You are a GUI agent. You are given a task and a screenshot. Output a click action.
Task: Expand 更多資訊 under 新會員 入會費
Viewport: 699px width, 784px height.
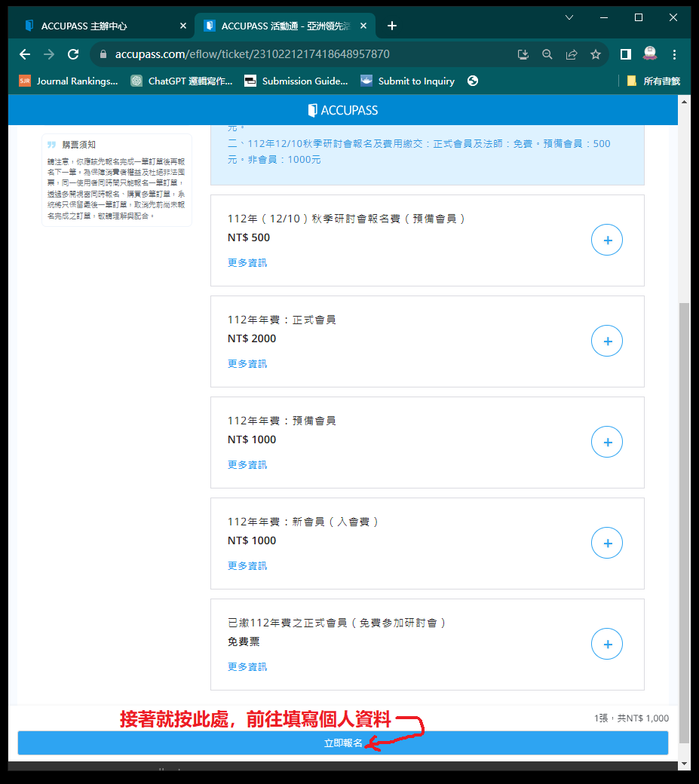click(x=247, y=566)
